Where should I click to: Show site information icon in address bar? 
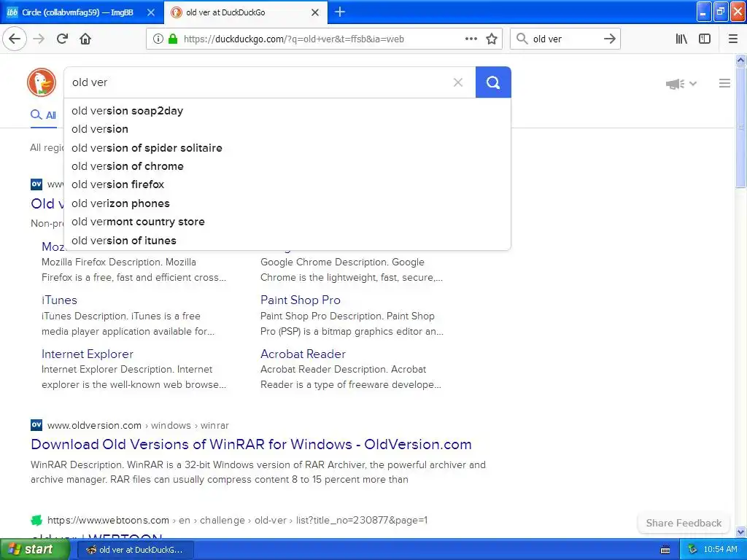point(158,39)
